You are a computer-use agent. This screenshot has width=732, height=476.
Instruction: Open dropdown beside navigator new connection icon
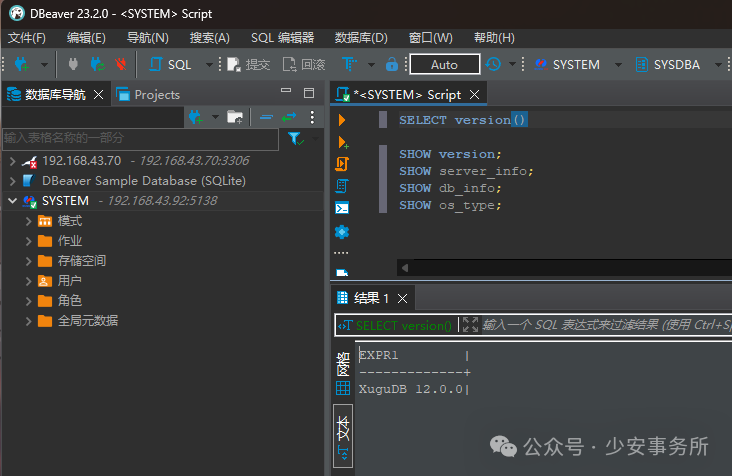(x=215, y=117)
